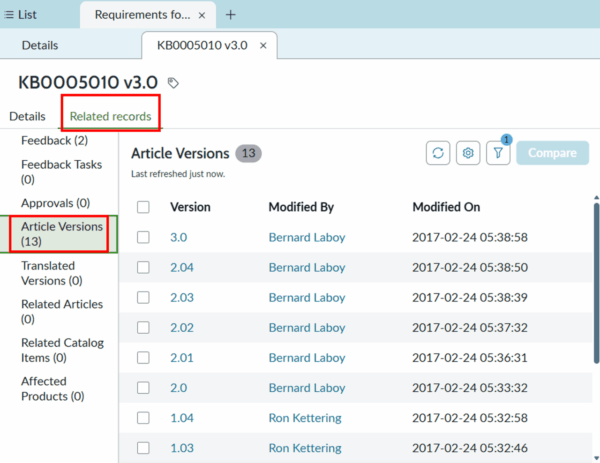
Task: Go to the upper Details sub-tab
Action: tap(40, 45)
